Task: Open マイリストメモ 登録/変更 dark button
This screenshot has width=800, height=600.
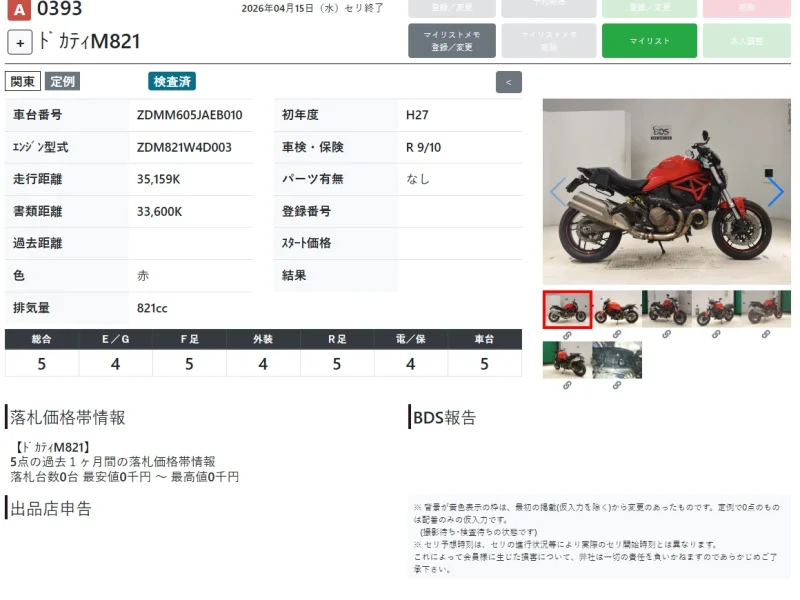Action: click(452, 41)
